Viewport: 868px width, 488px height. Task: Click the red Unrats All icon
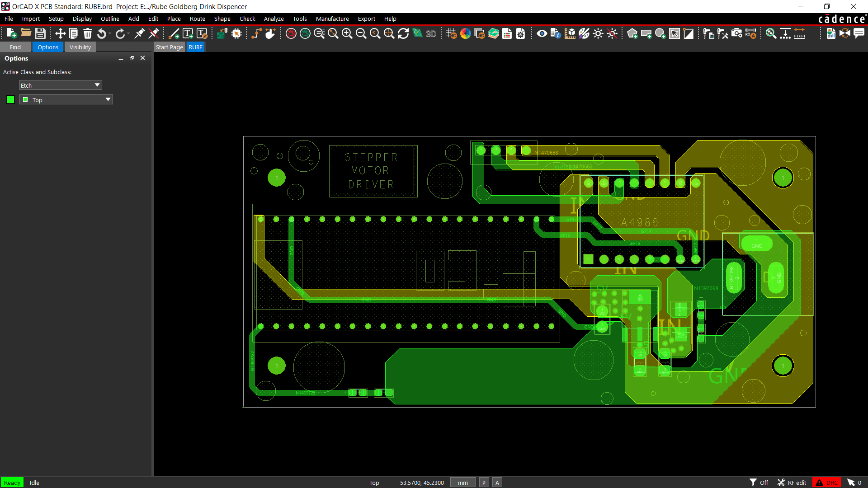point(291,33)
